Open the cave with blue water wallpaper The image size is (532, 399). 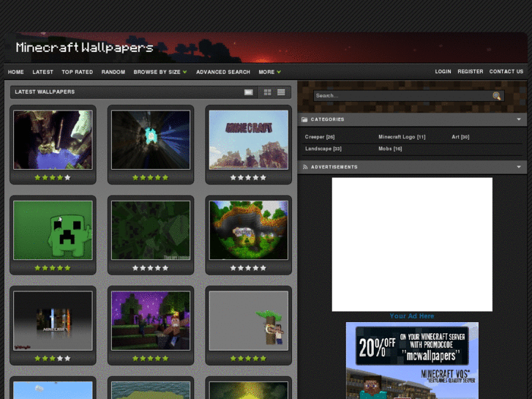point(53,140)
